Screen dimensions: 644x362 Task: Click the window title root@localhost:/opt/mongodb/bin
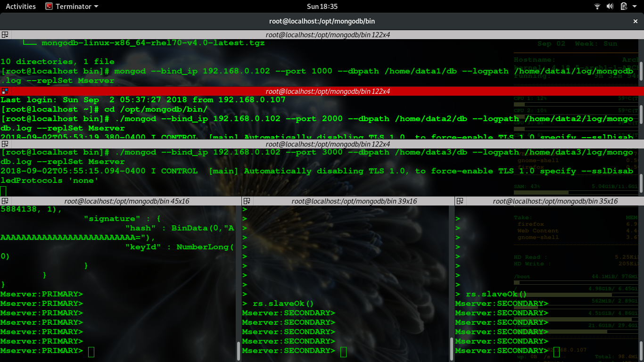pos(322,21)
